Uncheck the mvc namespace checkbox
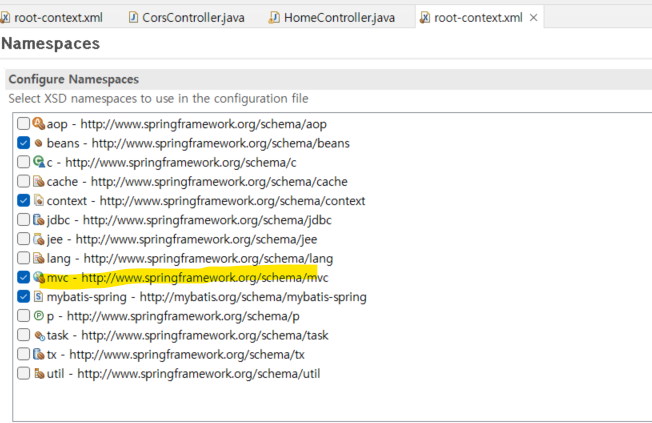The image size is (652, 423). coord(23,277)
